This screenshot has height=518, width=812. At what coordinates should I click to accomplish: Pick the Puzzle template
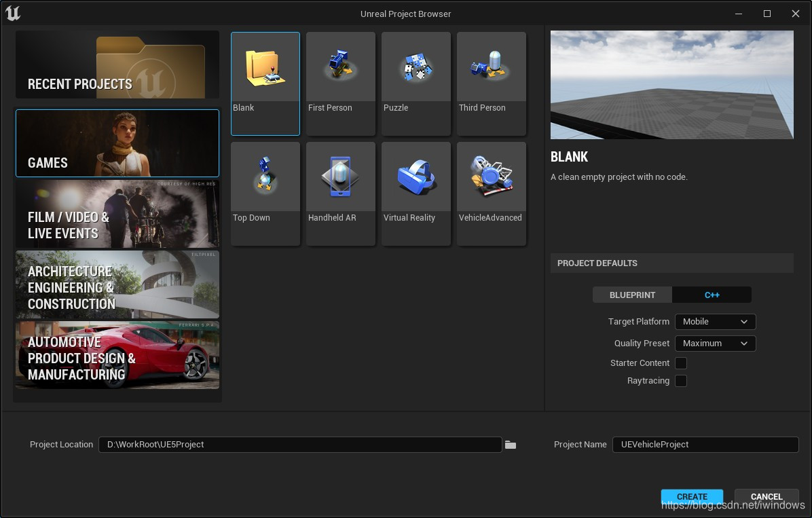[416, 84]
